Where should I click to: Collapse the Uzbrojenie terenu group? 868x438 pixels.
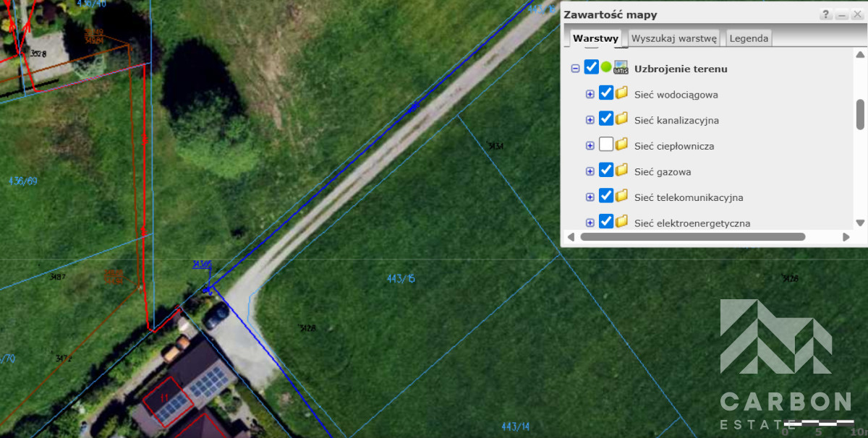coord(576,69)
